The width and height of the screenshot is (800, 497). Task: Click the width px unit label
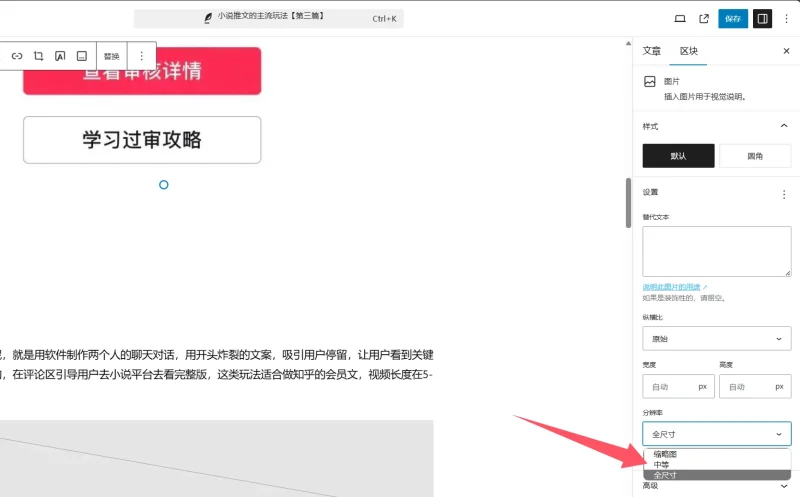tap(703, 386)
